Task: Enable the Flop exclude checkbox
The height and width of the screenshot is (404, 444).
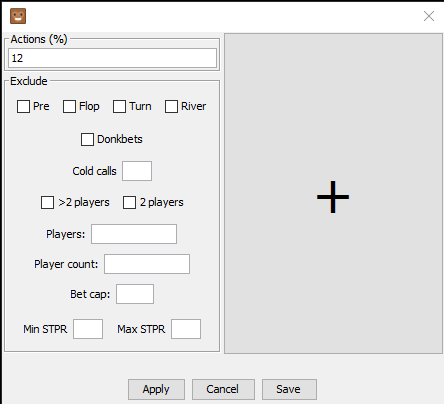Action: coord(69,107)
